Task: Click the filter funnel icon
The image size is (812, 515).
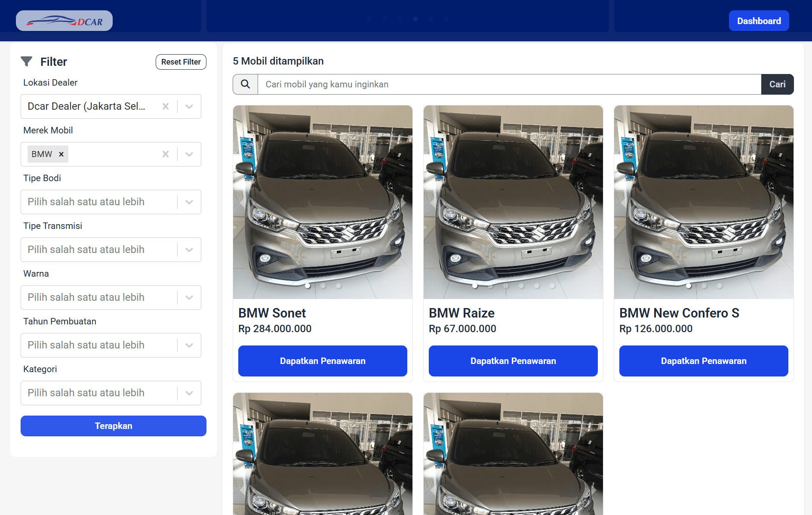Action: (27, 62)
